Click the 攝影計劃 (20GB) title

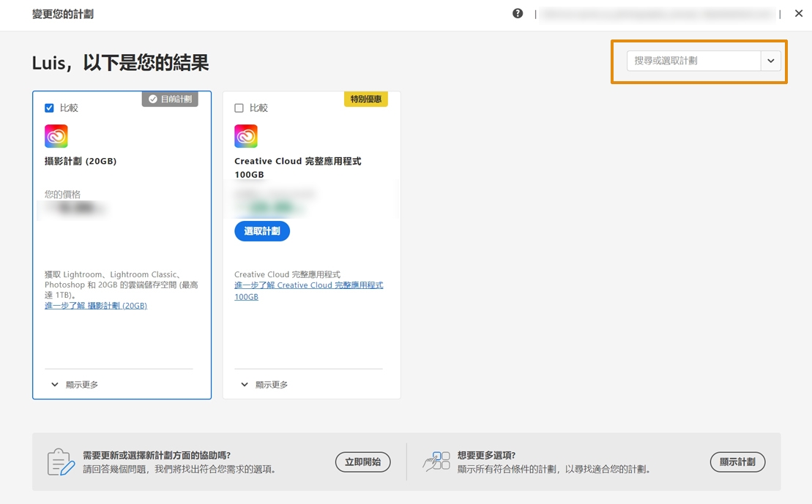(x=81, y=161)
